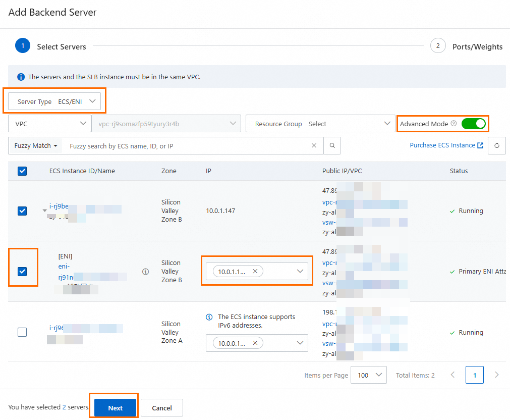Click step 2 Ports/Weights

(x=467, y=46)
